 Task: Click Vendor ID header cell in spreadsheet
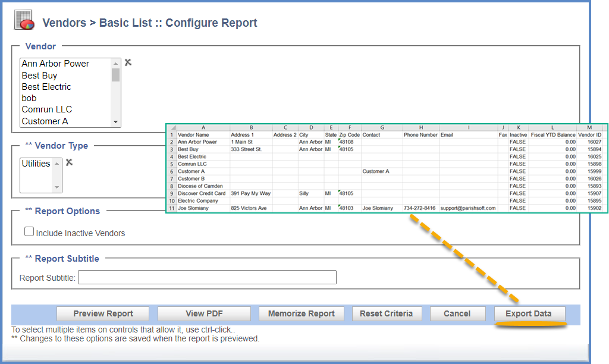click(x=589, y=135)
